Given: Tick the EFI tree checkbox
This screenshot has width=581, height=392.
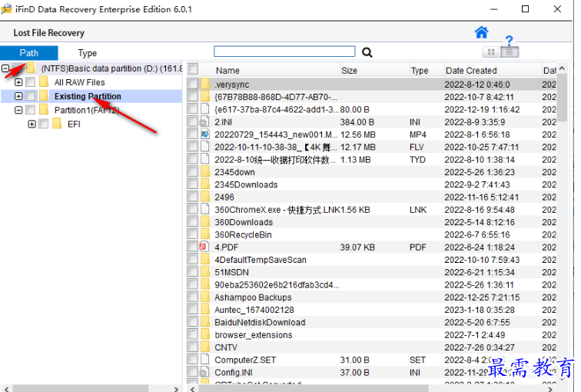Looking at the screenshot, I should [x=44, y=124].
